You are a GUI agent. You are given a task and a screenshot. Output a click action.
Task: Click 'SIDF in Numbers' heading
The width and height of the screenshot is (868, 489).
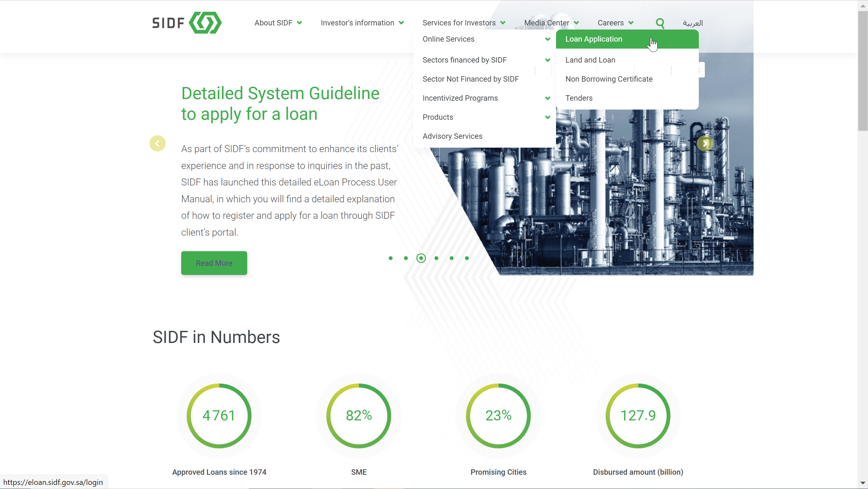[216, 337]
